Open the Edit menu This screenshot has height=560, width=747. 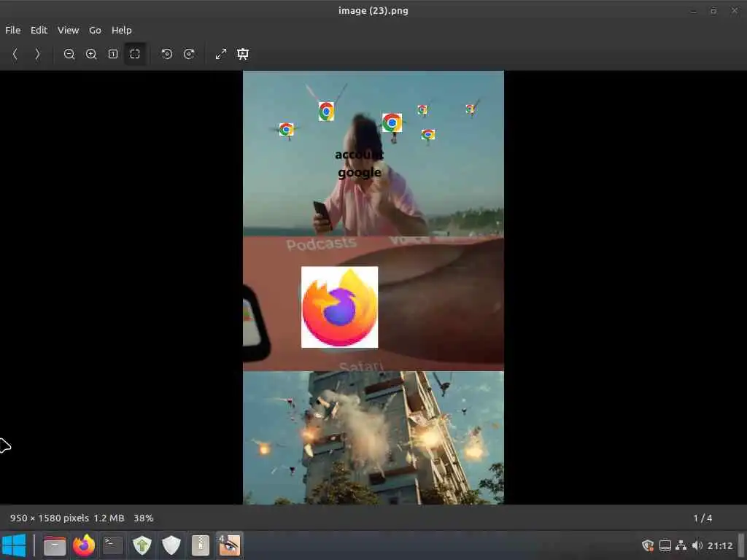[39, 30]
